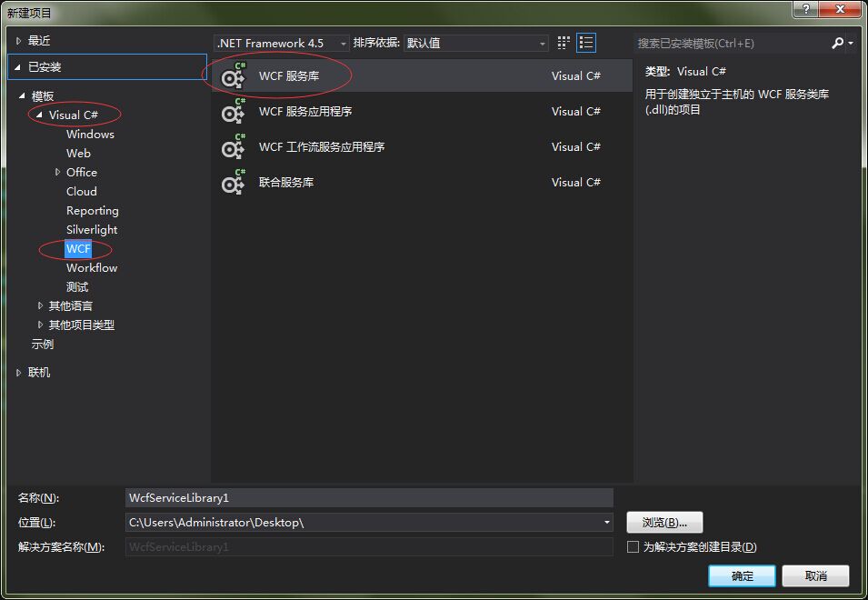
Task: Open the 位置 path dropdown arrow
Action: tap(607, 522)
